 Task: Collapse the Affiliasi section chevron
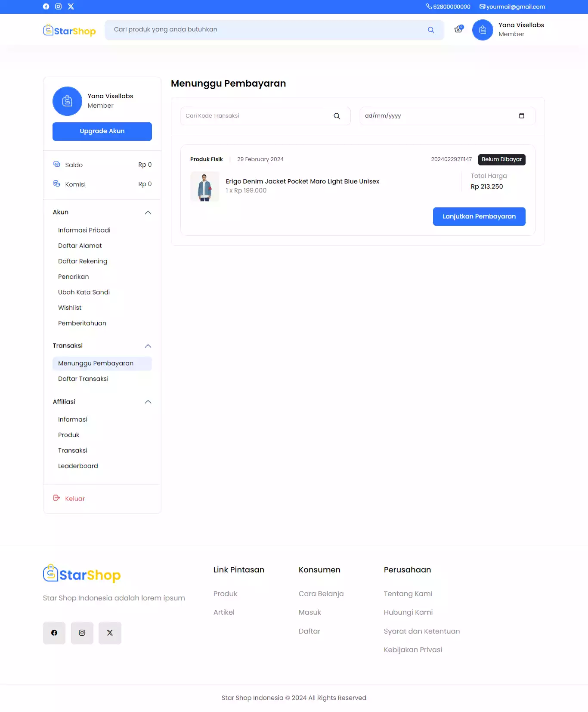(148, 402)
